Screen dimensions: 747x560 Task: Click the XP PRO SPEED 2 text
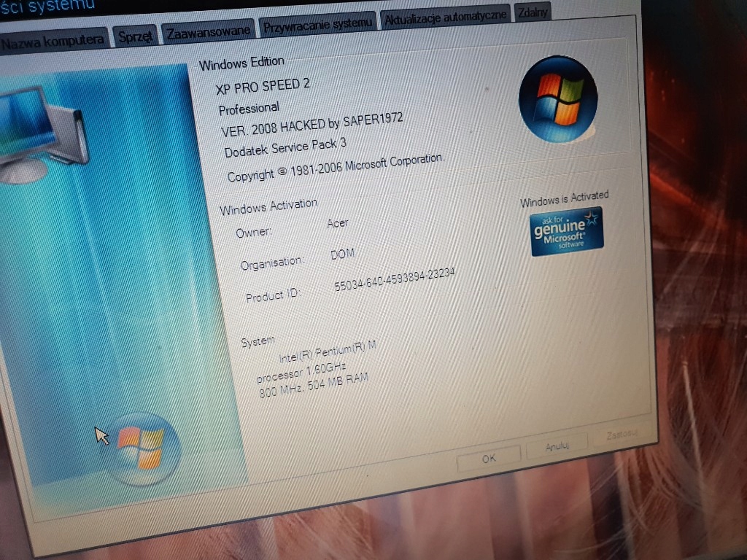point(263,86)
